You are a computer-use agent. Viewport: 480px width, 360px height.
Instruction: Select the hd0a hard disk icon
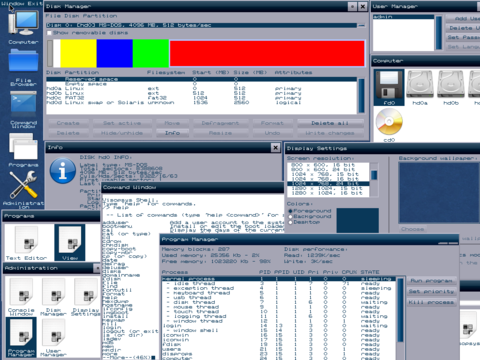click(x=420, y=88)
